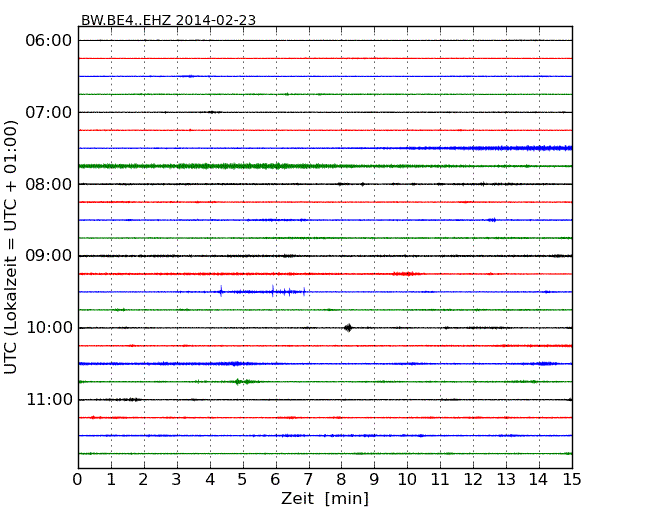Select the 07:00 tick label on y-axis
The width and height of the screenshot is (650, 520).
coord(49,112)
